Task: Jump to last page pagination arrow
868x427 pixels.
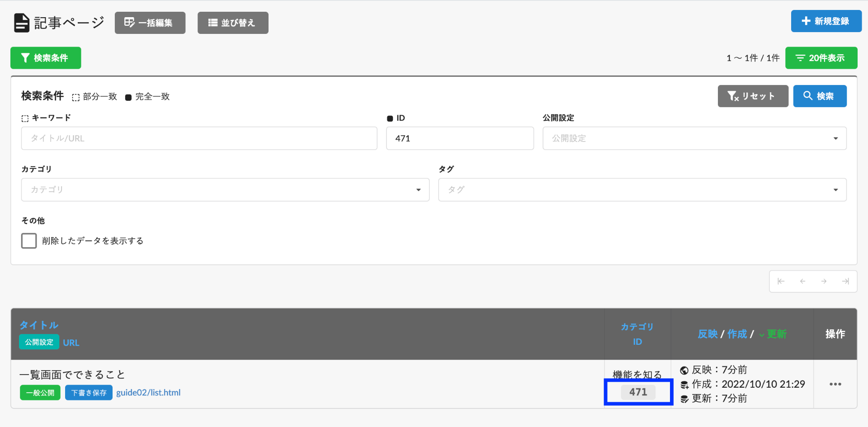Action: pos(845,282)
